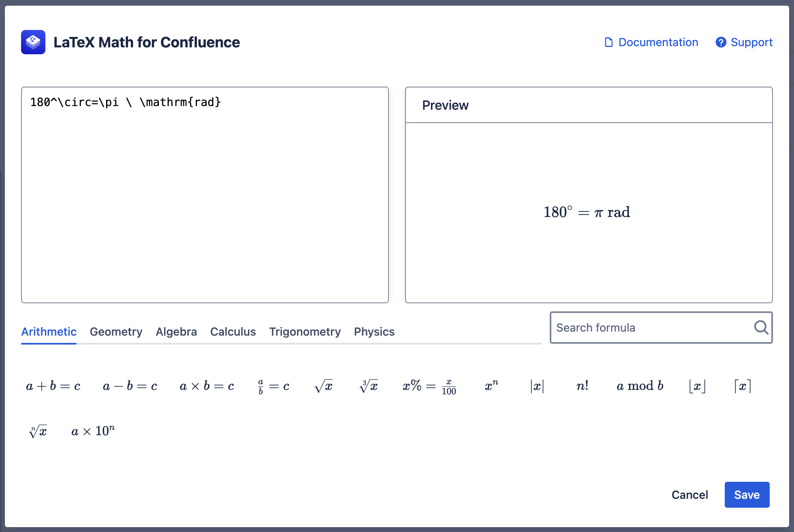The height and width of the screenshot is (532, 794).
Task: Select the Physics tab
Action: (374, 332)
